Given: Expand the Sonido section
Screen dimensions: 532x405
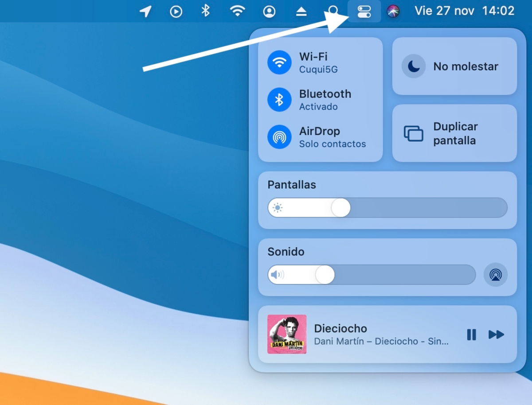Looking at the screenshot, I should tap(286, 252).
